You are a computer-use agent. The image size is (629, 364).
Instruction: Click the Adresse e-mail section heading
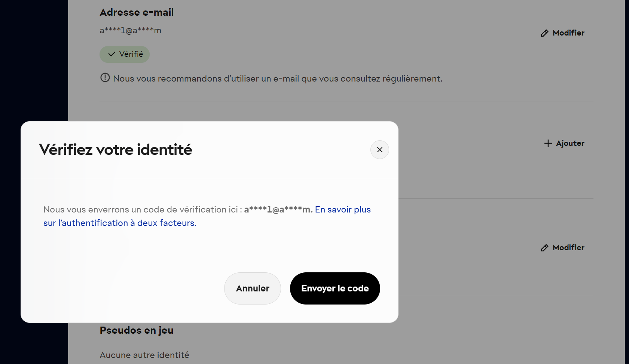pos(137,12)
